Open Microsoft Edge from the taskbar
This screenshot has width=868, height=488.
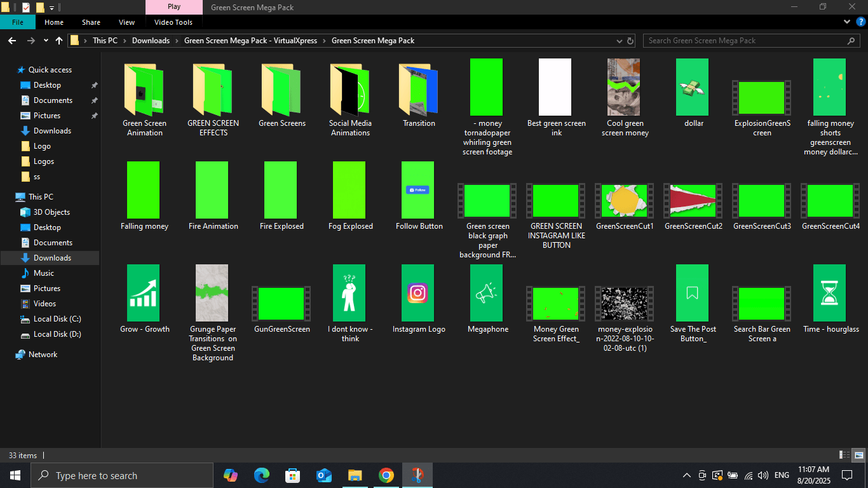261,475
